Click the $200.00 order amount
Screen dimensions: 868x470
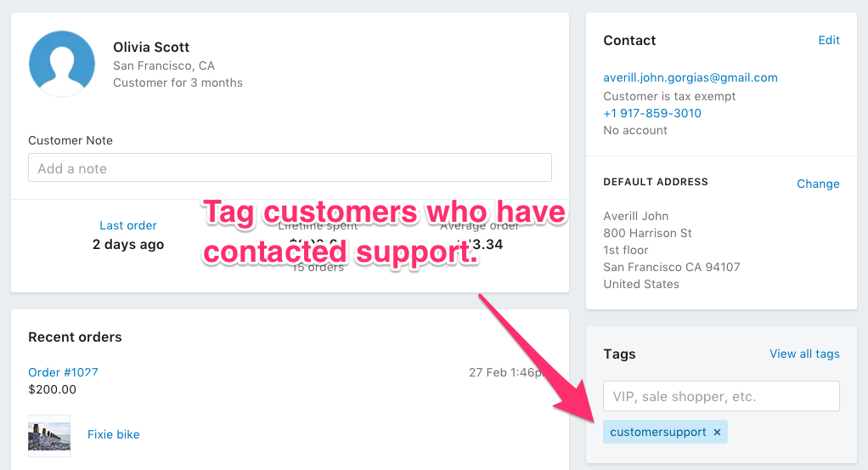[52, 389]
